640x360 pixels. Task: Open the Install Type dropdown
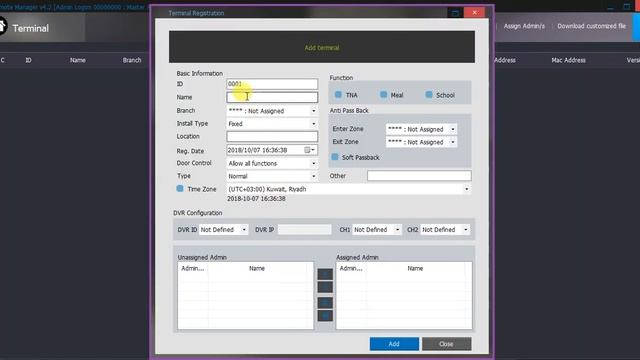[272, 124]
